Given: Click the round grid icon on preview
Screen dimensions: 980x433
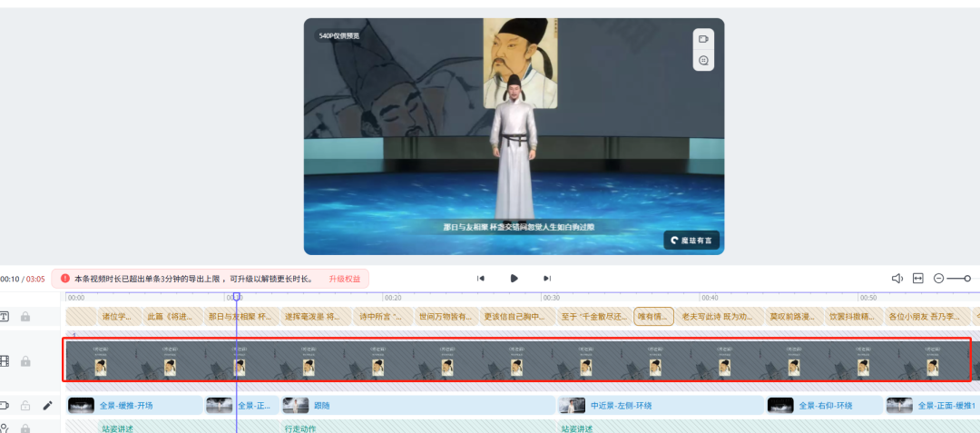Looking at the screenshot, I should [703, 61].
